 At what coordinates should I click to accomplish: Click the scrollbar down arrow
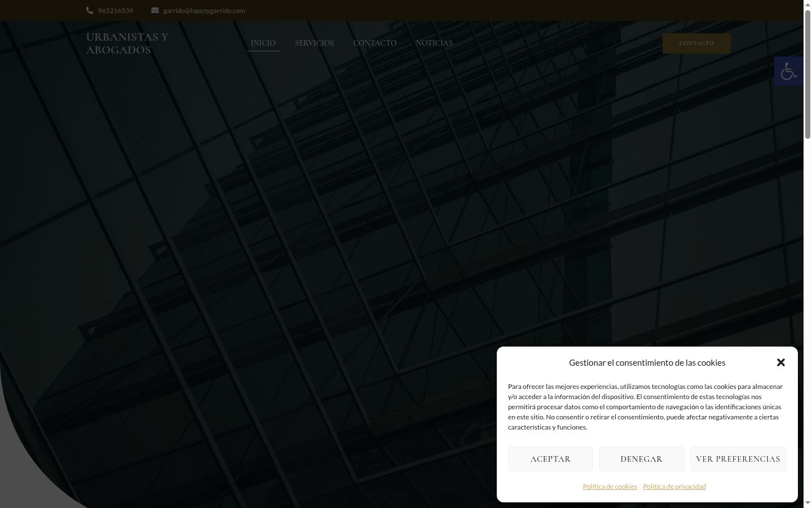pyautogui.click(x=807, y=503)
